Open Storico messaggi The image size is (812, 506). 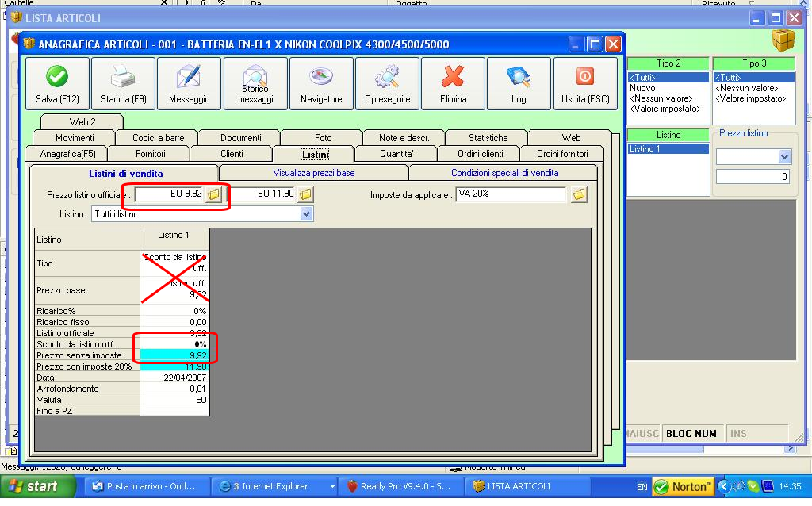(255, 82)
